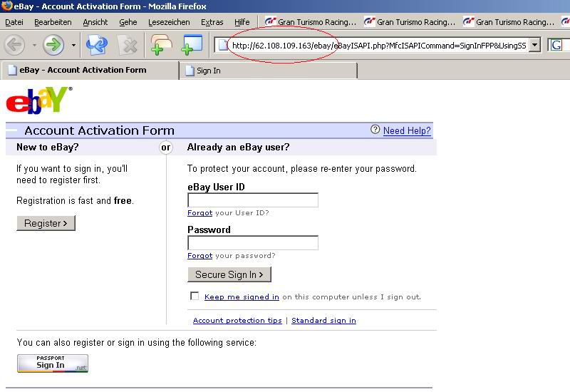Click the Secure Sign In button

(229, 274)
